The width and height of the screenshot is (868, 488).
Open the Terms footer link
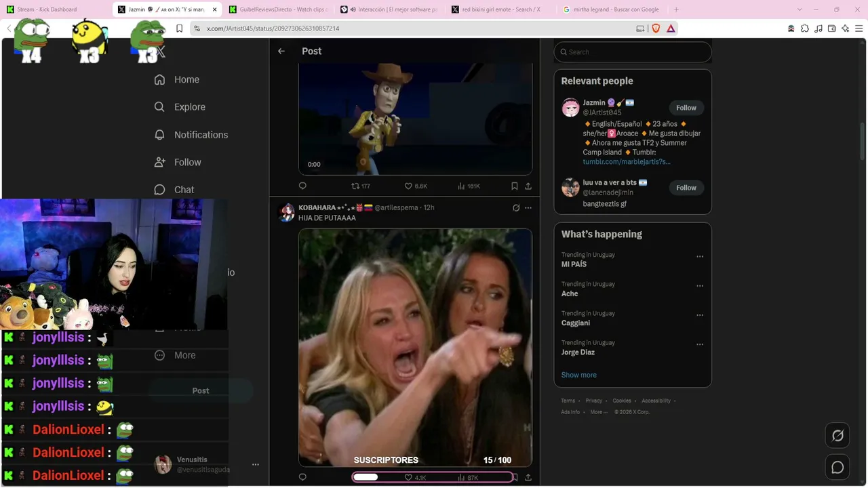568,401
